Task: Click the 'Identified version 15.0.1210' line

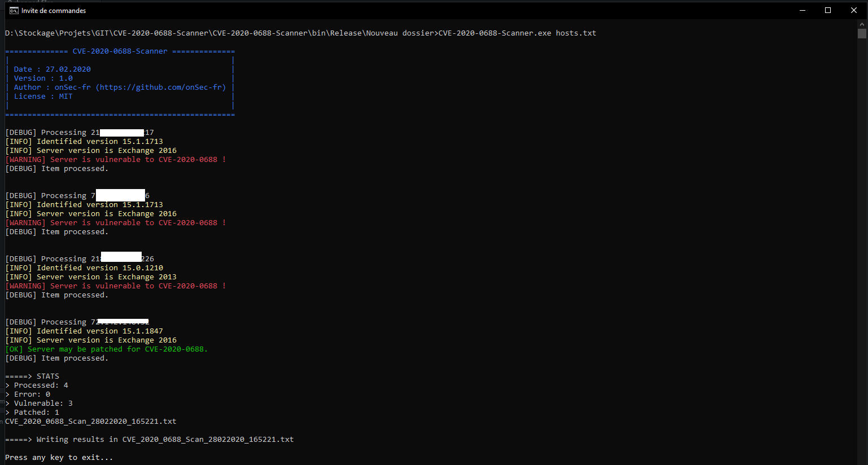Action: pos(84,268)
